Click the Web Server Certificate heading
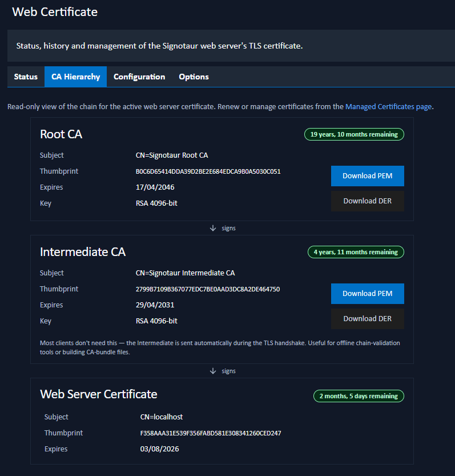Viewport: 455px width, 476px height. pyautogui.click(x=99, y=394)
